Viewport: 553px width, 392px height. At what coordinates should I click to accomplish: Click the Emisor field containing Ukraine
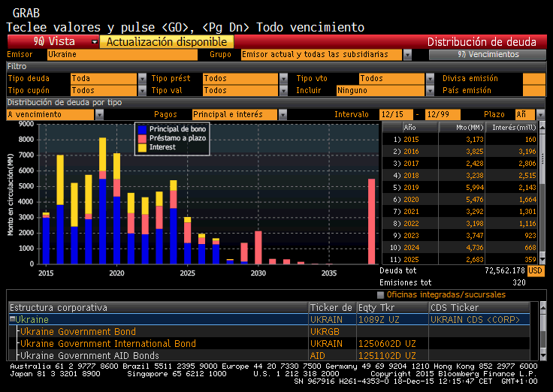pyautogui.click(x=122, y=55)
